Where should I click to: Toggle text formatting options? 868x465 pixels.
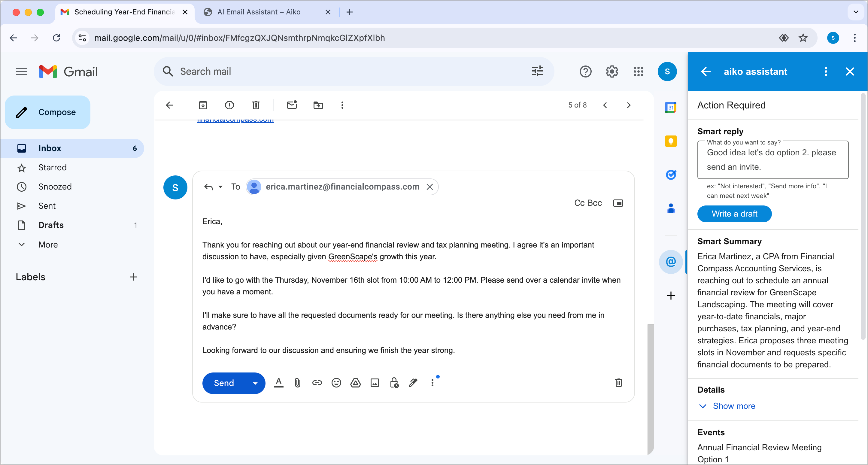click(x=278, y=383)
